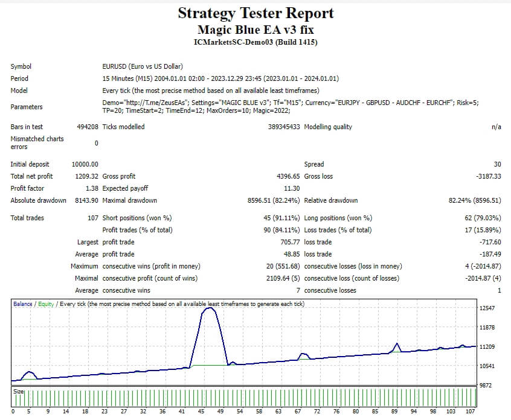
Task: Click the Spread value 30
Action: point(497,164)
